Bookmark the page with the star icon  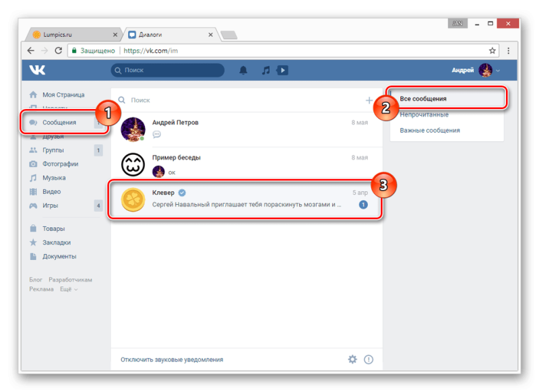tap(493, 51)
